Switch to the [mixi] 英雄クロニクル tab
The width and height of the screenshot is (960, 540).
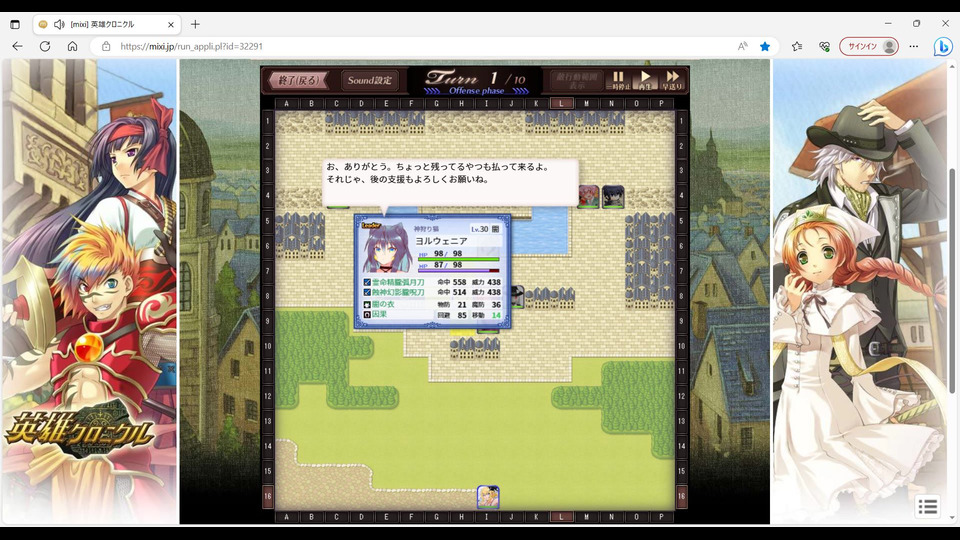[107, 24]
